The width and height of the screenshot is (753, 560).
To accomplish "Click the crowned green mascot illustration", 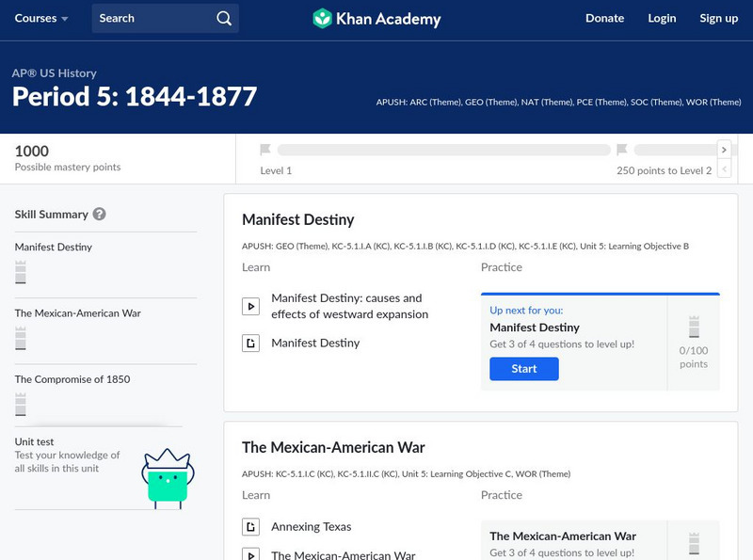I will 168,479.
